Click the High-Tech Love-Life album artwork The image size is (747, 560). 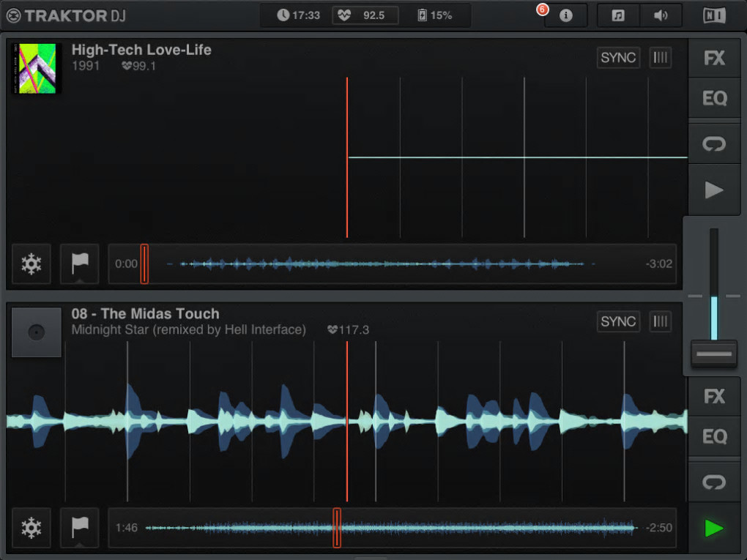[36, 68]
